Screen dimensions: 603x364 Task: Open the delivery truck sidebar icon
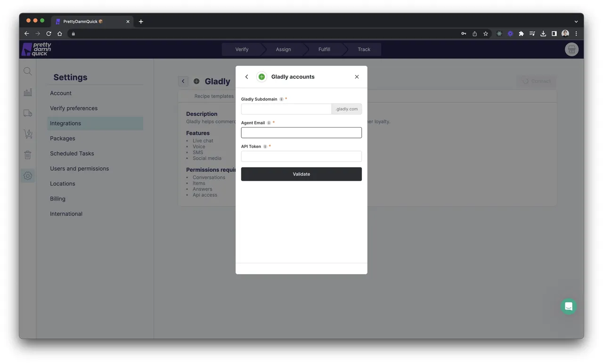coord(28,113)
